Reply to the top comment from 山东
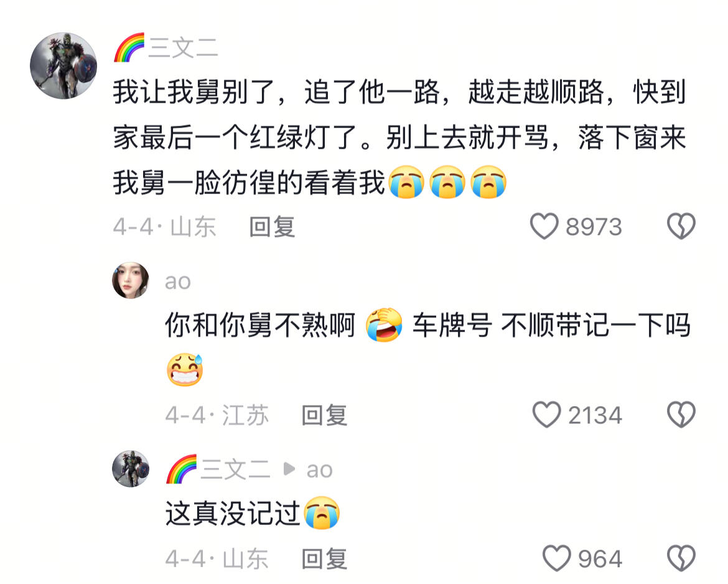The image size is (728, 584). click(272, 227)
